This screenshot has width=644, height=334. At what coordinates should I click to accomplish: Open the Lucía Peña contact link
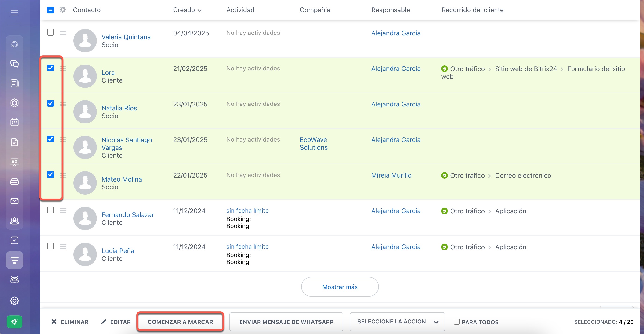(x=118, y=251)
